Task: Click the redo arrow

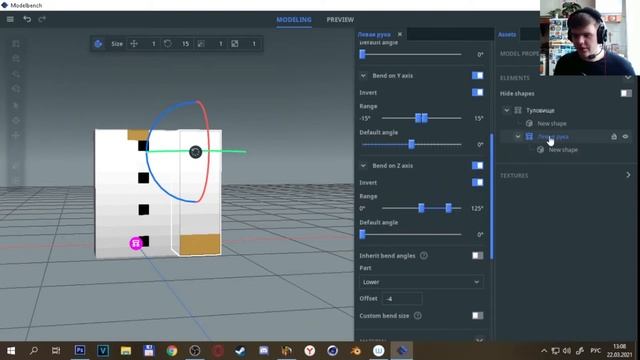Action: [x=42, y=19]
